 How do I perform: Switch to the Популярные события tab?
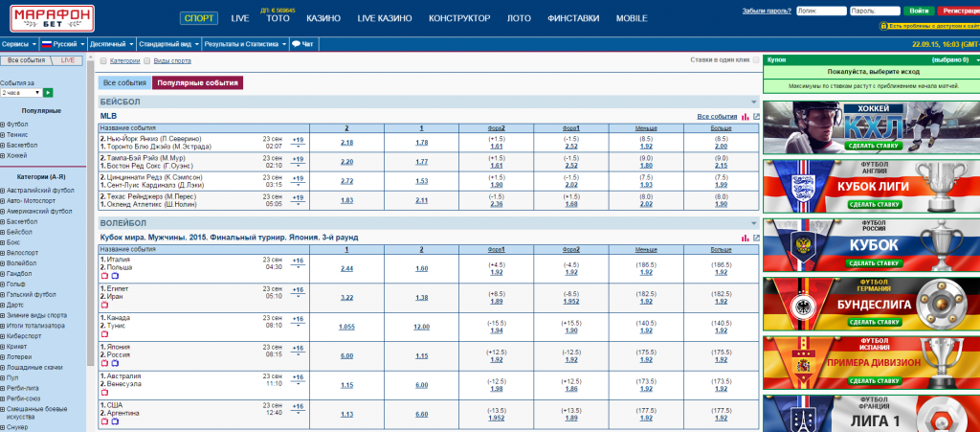point(197,82)
